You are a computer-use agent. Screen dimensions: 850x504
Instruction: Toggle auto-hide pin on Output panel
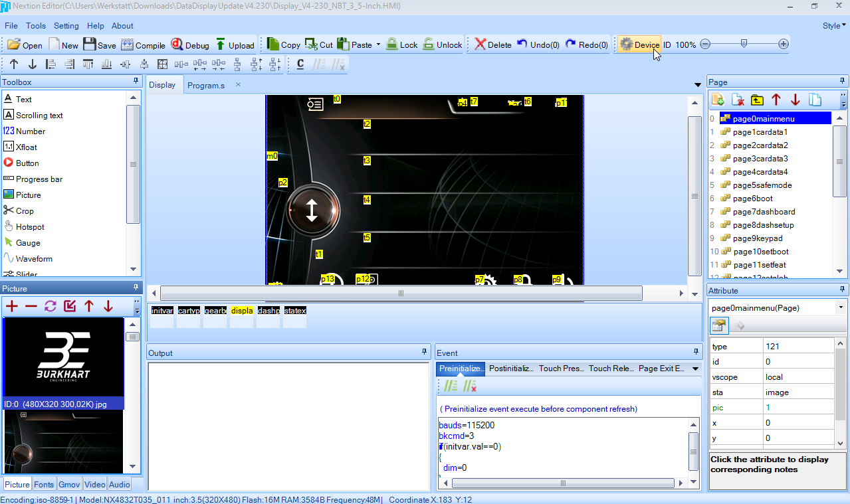click(x=424, y=352)
